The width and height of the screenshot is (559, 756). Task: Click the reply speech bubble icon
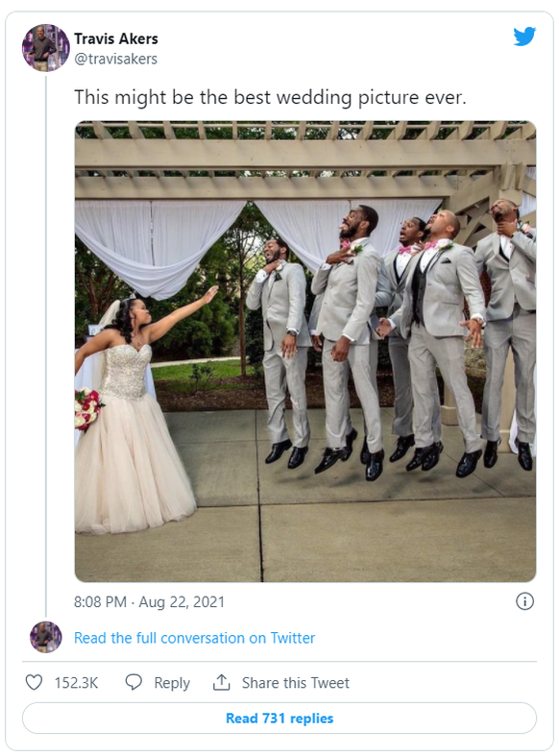click(134, 682)
